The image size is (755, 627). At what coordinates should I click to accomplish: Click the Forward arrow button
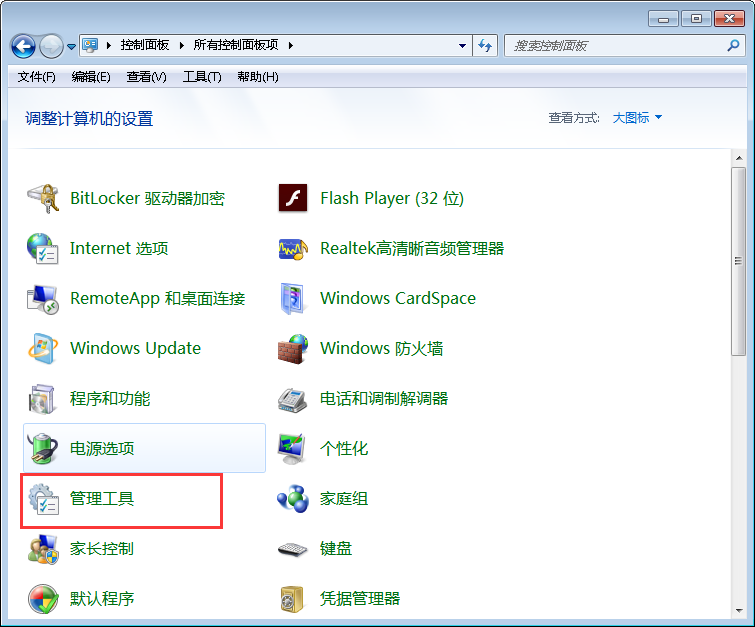pyautogui.click(x=51, y=46)
